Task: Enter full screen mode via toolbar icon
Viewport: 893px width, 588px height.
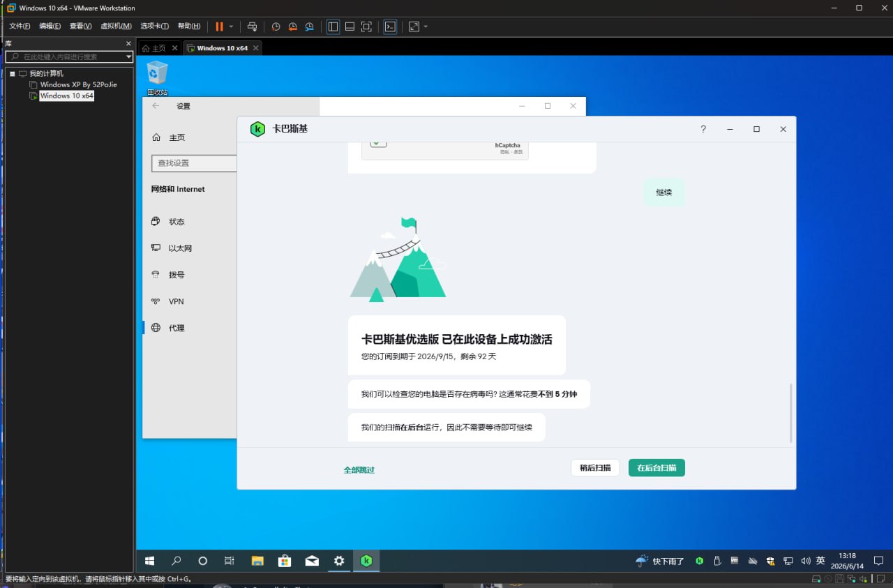Action: [x=366, y=27]
